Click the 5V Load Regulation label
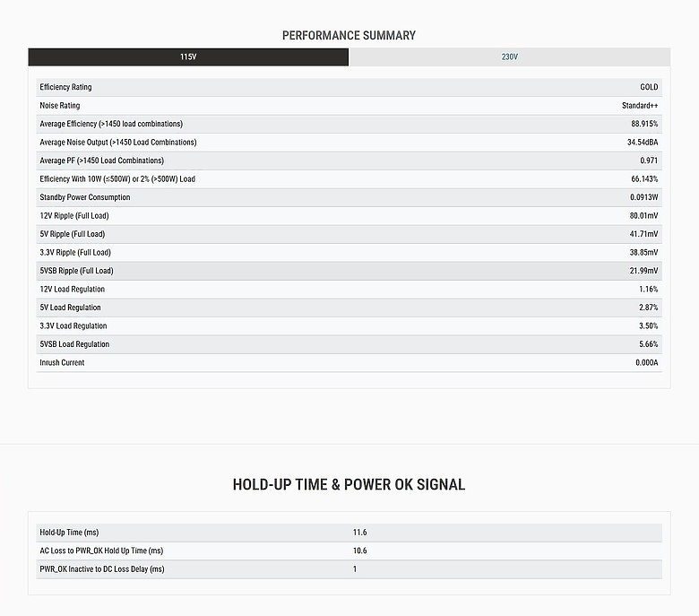699x616 pixels. [70, 308]
